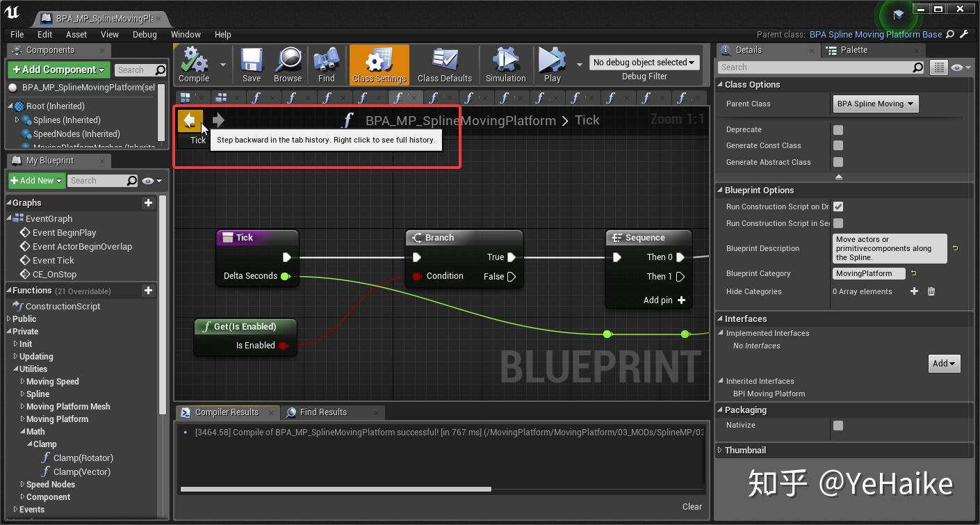Open the Window menu

click(186, 34)
